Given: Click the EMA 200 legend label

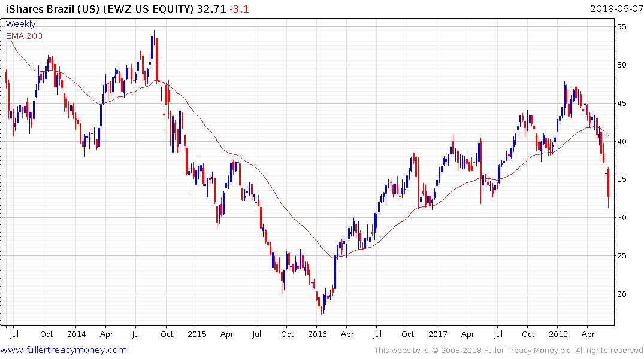Looking at the screenshot, I should coord(24,36).
